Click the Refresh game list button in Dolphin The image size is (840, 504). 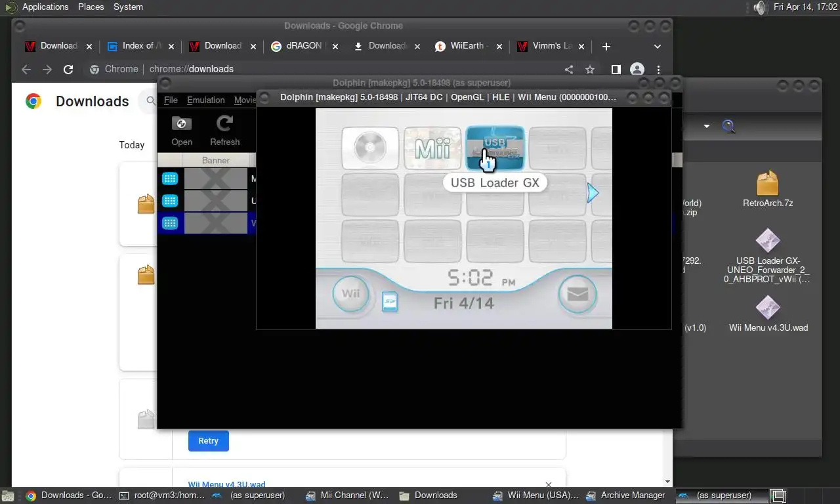coord(224,131)
